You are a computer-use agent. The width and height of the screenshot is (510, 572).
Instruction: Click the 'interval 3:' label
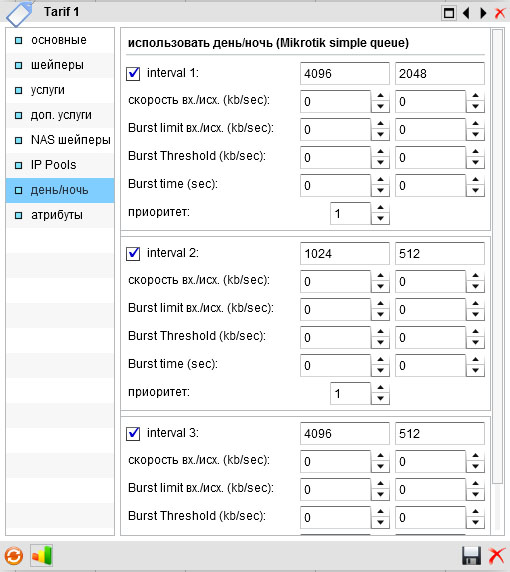(173, 433)
